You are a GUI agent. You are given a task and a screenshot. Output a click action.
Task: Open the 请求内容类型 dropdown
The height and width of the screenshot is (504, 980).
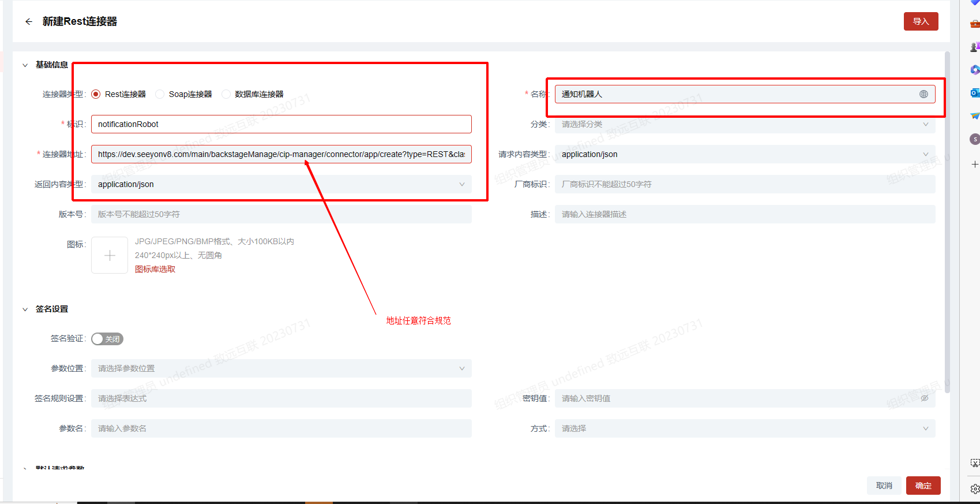(745, 154)
